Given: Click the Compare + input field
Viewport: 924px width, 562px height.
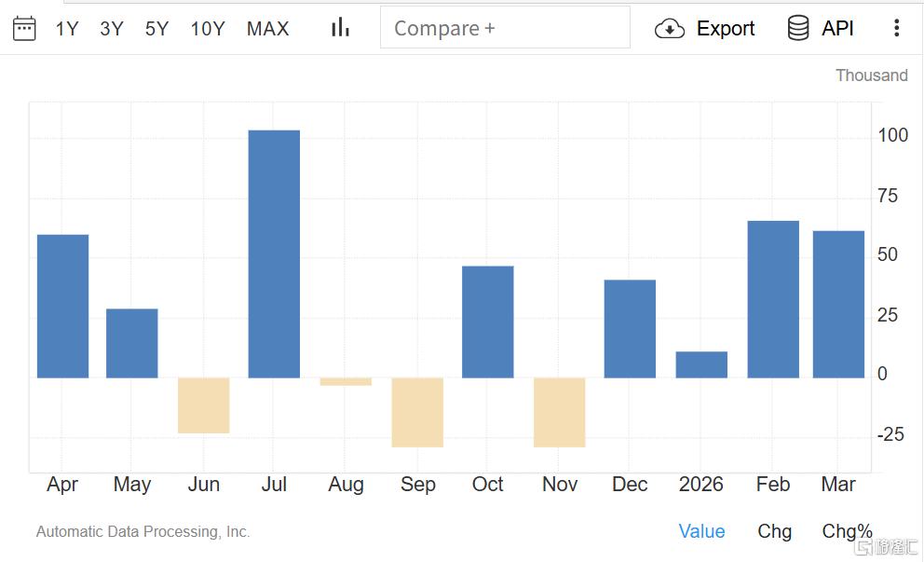Looking at the screenshot, I should (x=505, y=28).
